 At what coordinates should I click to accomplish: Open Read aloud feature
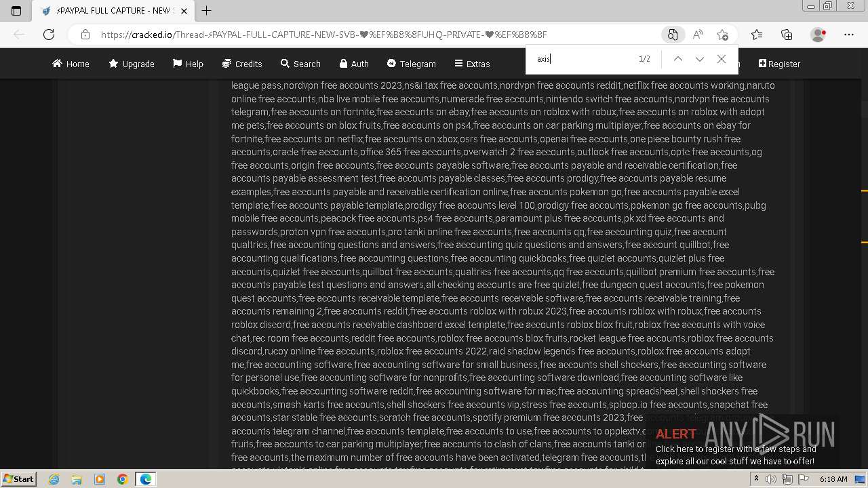(x=697, y=35)
